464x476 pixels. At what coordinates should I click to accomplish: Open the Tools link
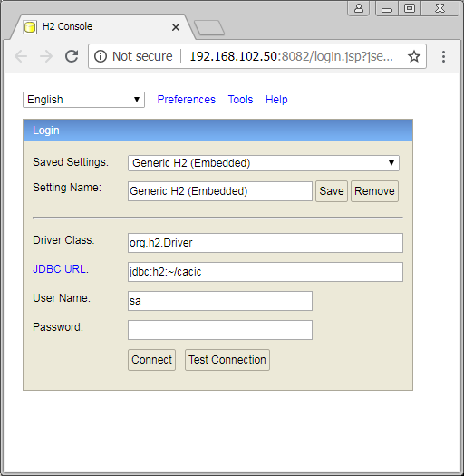click(241, 100)
